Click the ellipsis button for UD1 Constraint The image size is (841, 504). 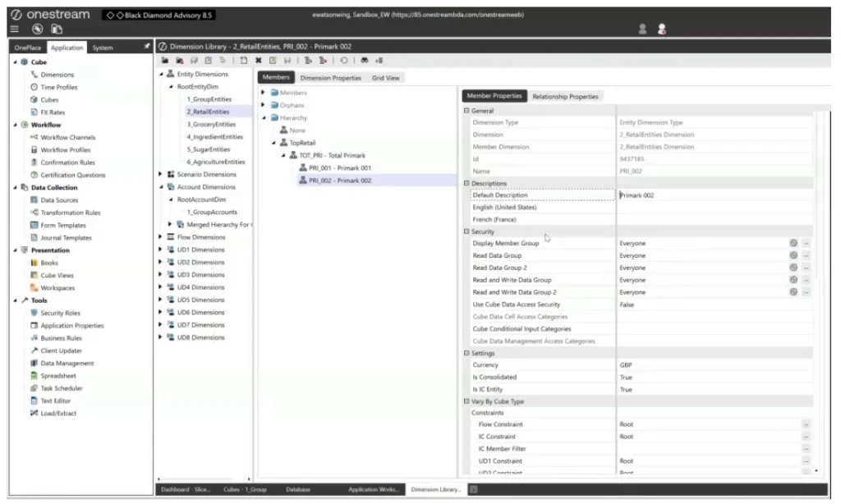click(807, 461)
